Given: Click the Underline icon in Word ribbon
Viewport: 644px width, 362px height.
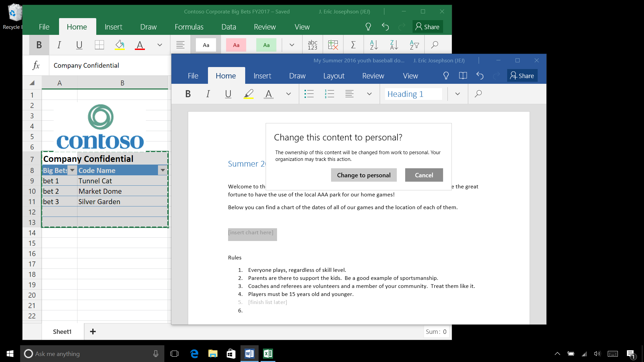Looking at the screenshot, I should pos(228,94).
